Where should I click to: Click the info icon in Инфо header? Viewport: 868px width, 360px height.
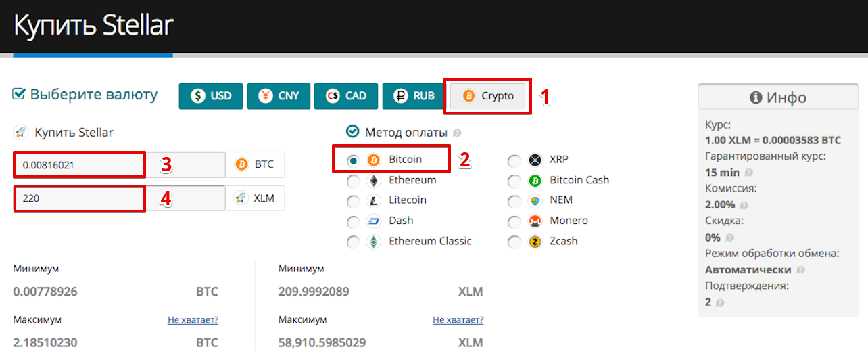[756, 97]
